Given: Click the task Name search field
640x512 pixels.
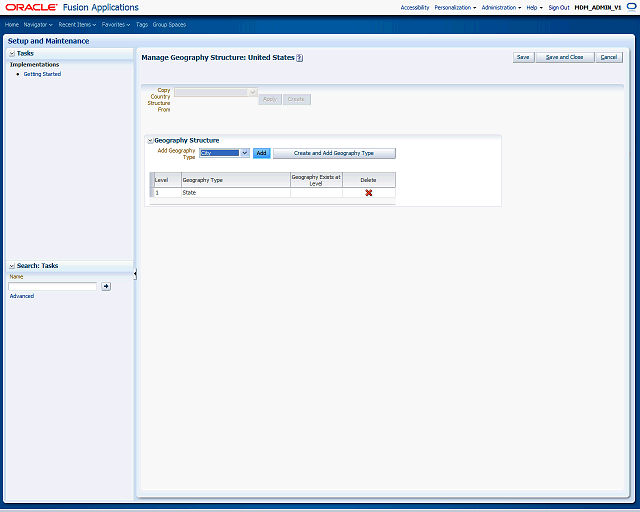Looking at the screenshot, I should pos(53,286).
